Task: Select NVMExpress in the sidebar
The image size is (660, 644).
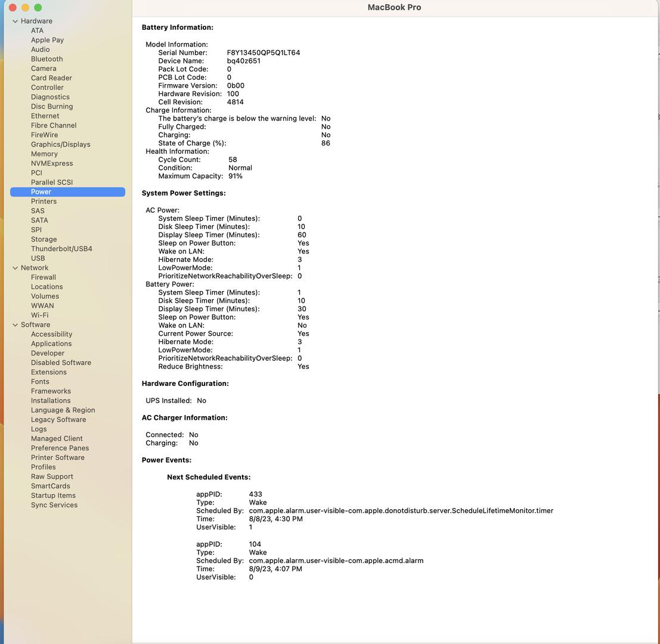Action: point(52,163)
